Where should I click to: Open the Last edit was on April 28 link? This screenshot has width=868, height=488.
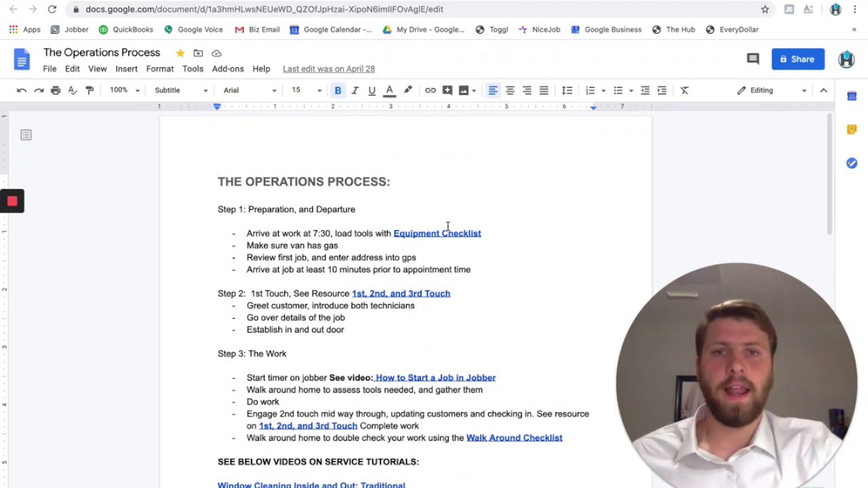coord(329,68)
